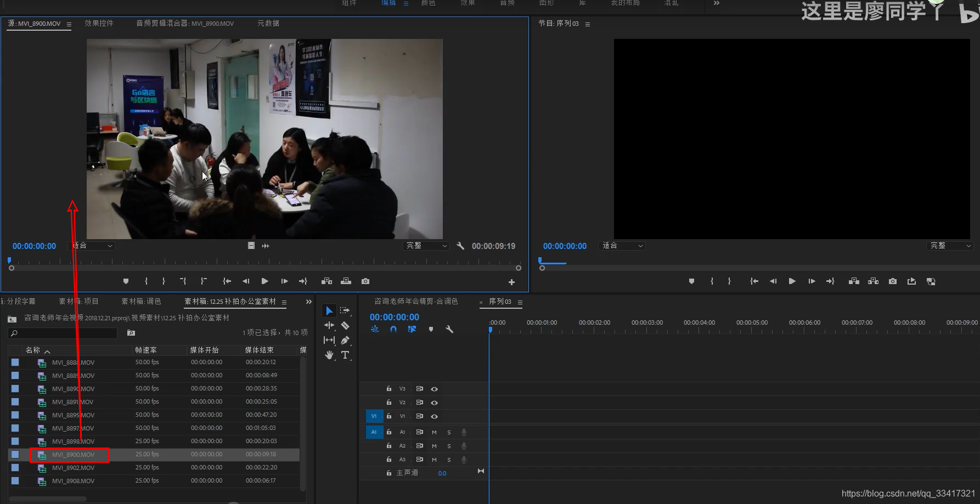Toggle V1 source patching button

tap(374, 416)
